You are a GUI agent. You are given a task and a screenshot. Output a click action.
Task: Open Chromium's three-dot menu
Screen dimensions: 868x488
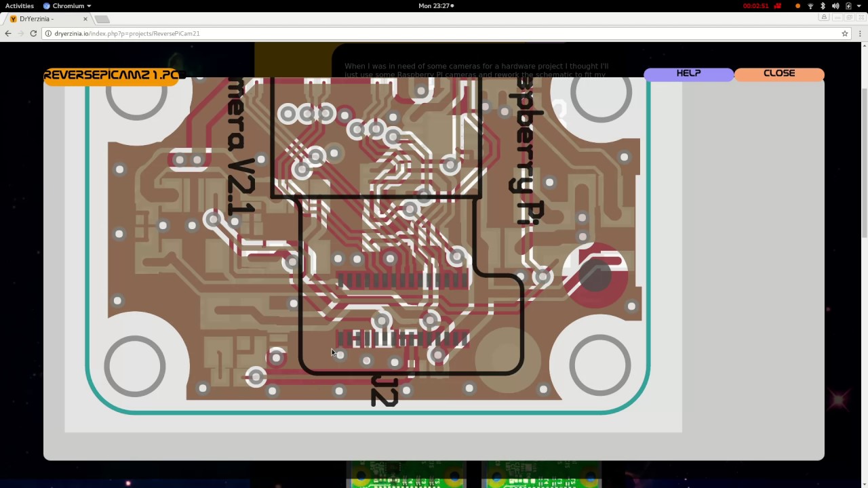point(861,33)
